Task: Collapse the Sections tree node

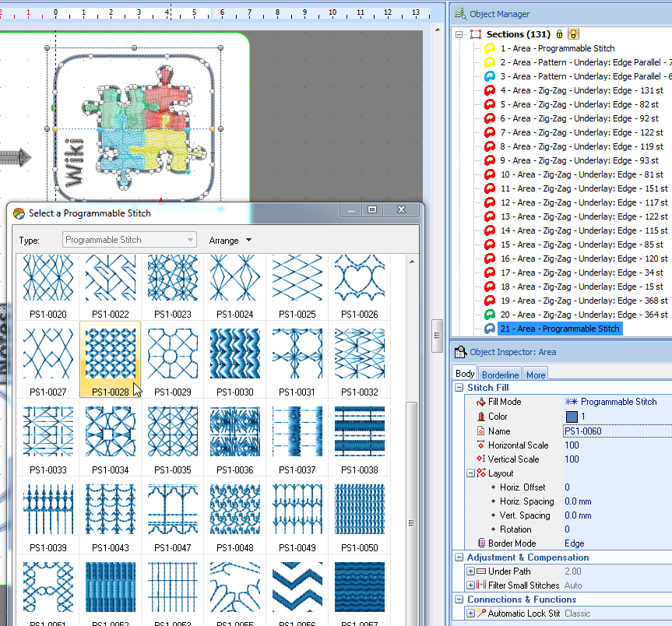Action: [460, 34]
